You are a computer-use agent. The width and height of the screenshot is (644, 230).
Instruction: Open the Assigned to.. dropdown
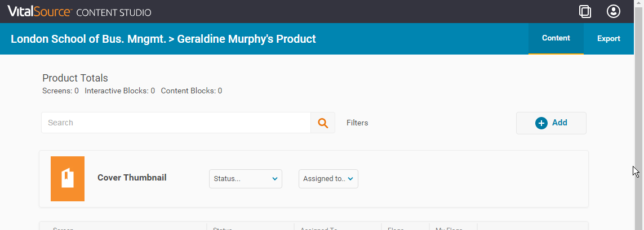pyautogui.click(x=328, y=179)
